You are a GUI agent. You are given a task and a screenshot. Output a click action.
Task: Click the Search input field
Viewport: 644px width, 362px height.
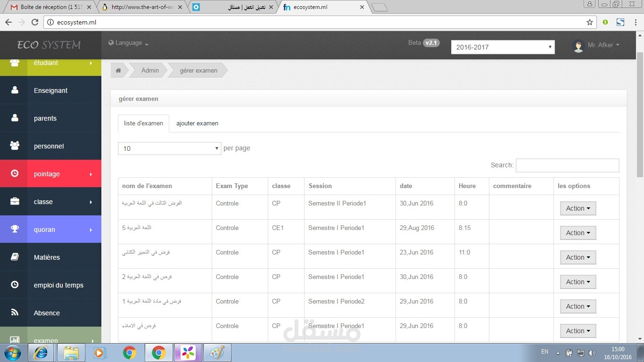567,165
